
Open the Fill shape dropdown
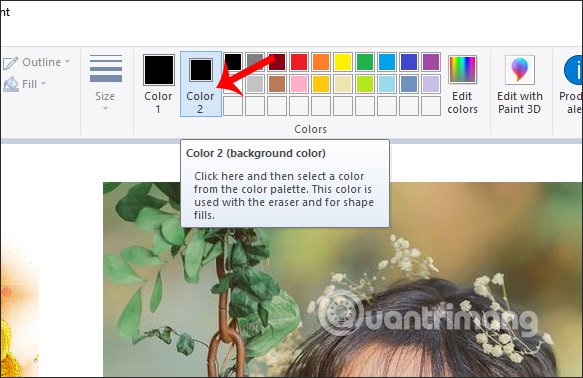click(x=25, y=84)
